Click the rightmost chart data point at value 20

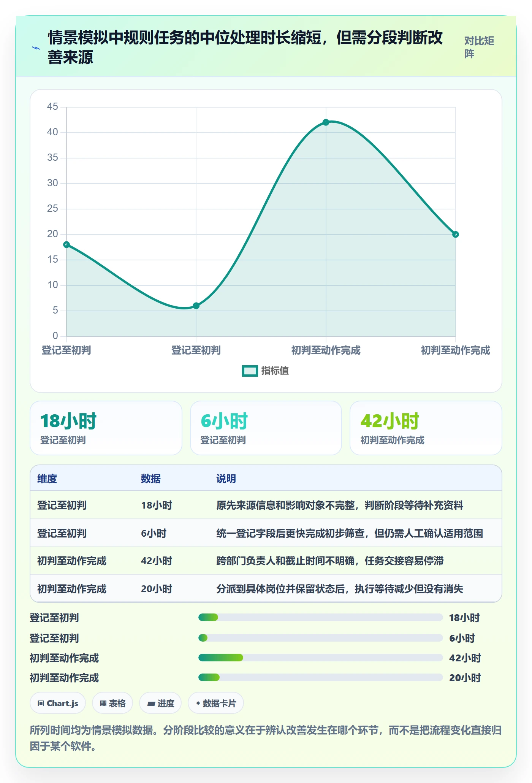click(x=456, y=235)
